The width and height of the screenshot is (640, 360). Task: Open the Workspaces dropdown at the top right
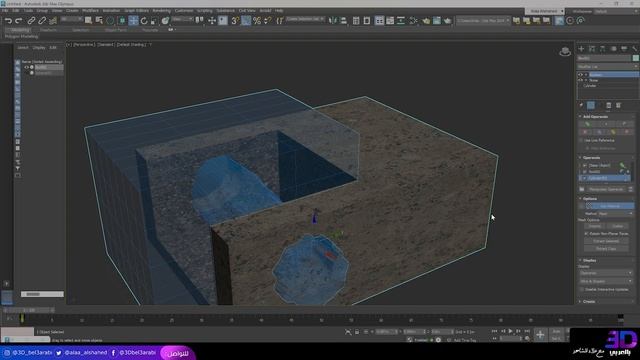tap(617, 11)
